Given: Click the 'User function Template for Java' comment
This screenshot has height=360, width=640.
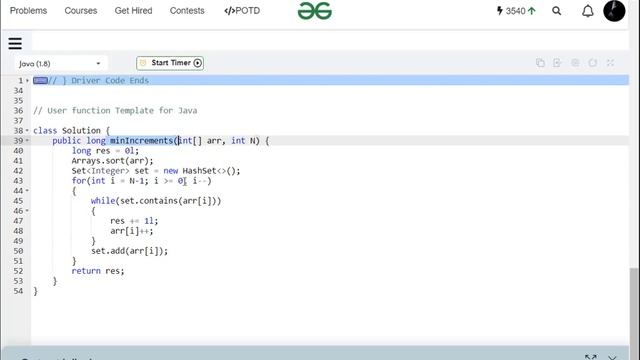Looking at the screenshot, I should 115,111.
